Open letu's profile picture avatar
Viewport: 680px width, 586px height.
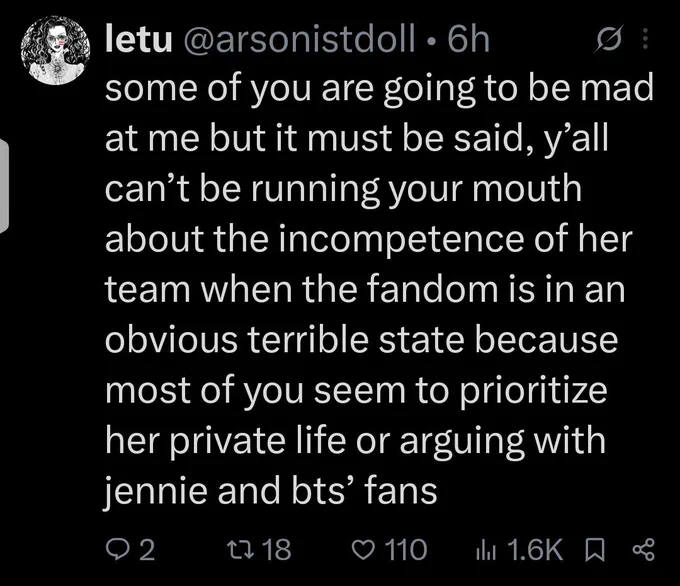click(x=55, y=50)
